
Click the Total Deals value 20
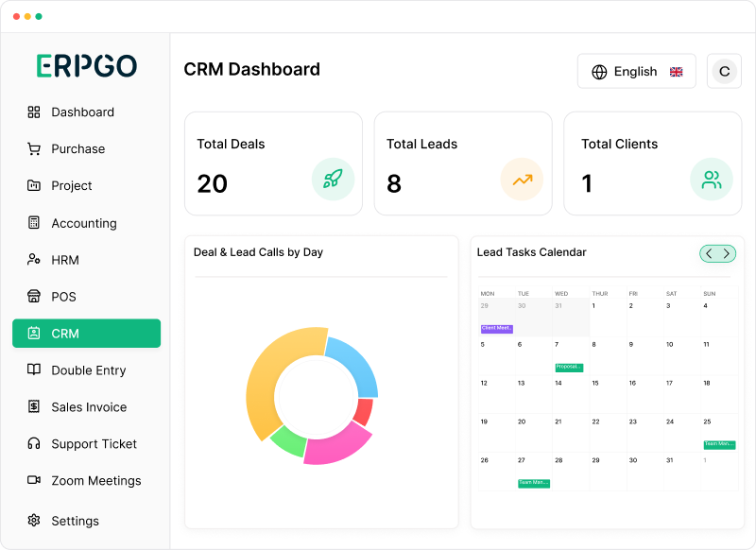[212, 184]
